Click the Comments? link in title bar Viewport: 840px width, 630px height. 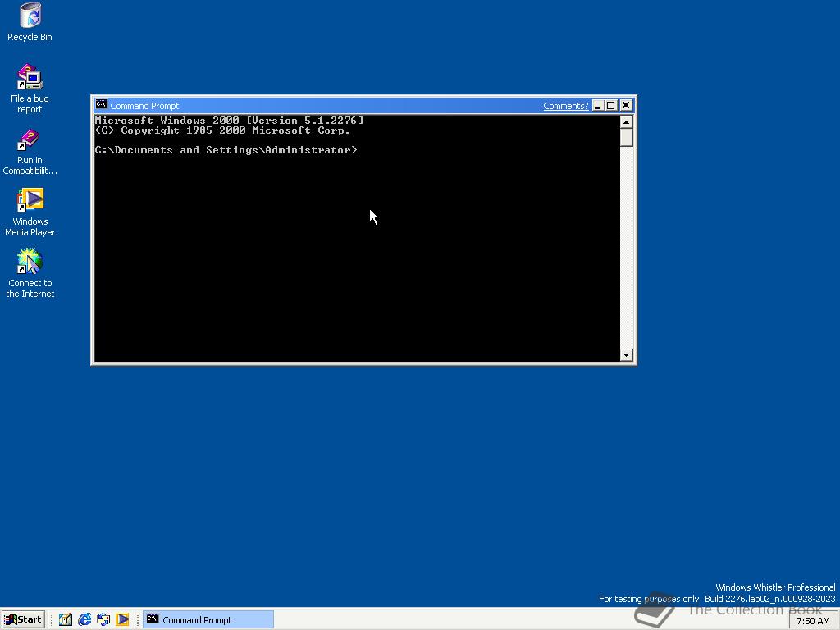pyautogui.click(x=565, y=106)
